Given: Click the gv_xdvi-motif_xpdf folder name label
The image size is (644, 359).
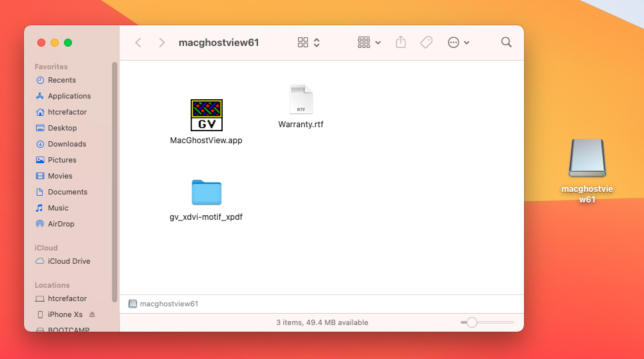Looking at the screenshot, I should [206, 217].
